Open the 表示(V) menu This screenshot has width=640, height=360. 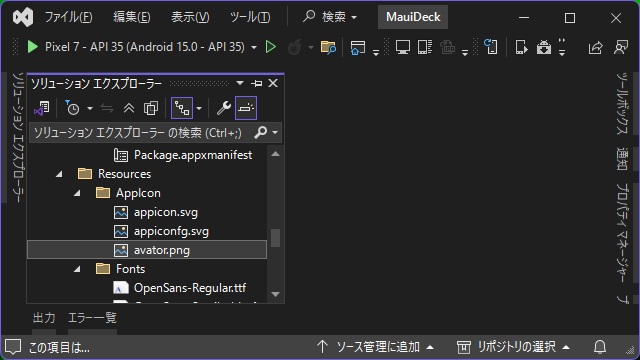[190, 17]
